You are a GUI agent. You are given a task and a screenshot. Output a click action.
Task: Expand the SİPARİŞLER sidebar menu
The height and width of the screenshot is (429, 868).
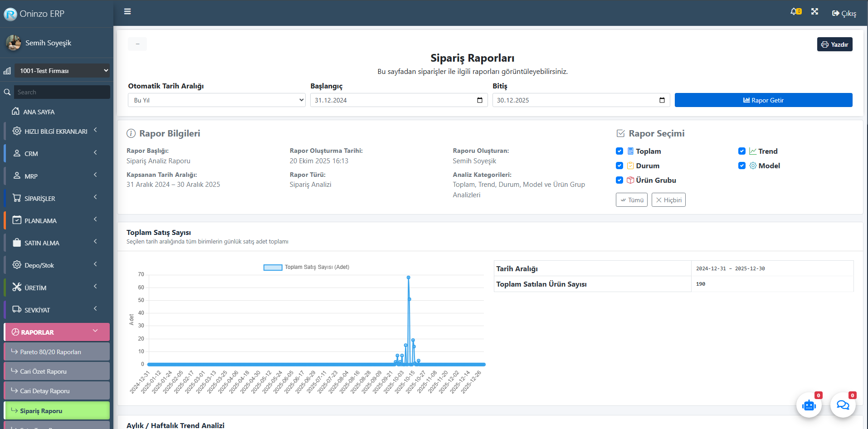pos(57,198)
